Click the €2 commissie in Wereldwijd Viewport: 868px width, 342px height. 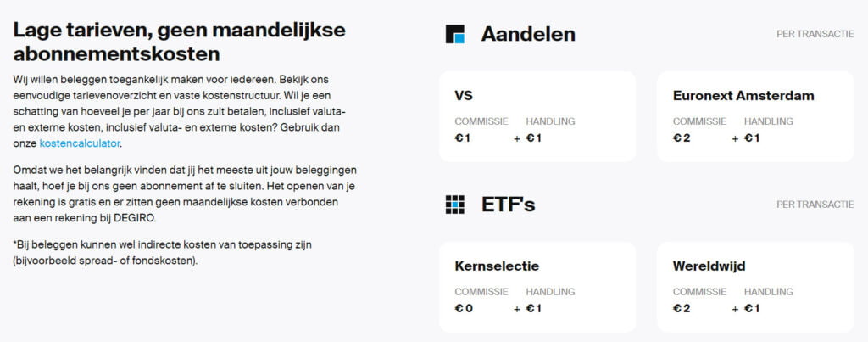[x=682, y=308]
